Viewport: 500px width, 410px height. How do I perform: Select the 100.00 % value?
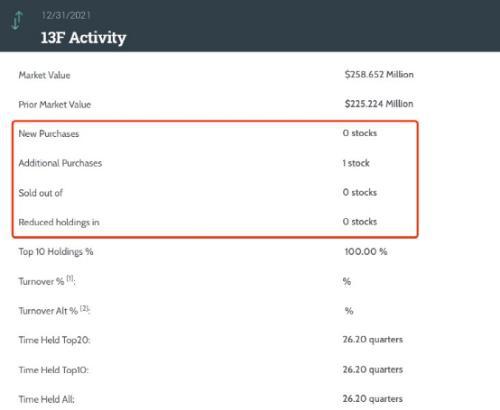pyautogui.click(x=366, y=251)
